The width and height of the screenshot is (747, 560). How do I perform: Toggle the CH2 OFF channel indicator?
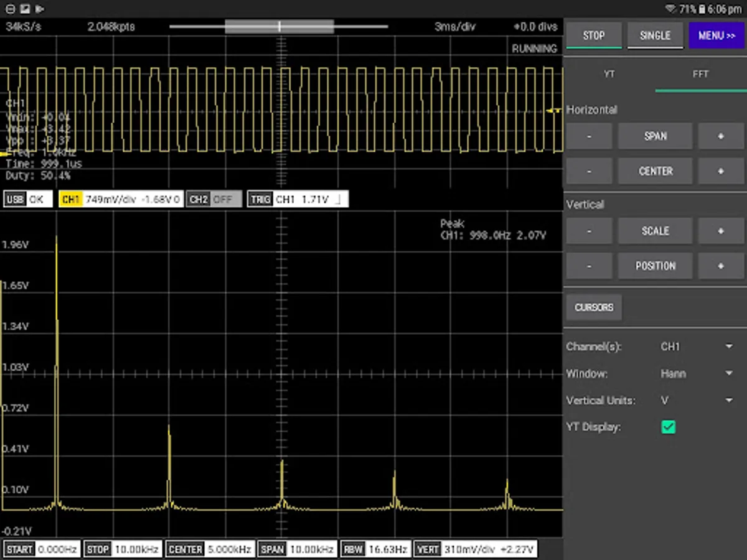[214, 199]
